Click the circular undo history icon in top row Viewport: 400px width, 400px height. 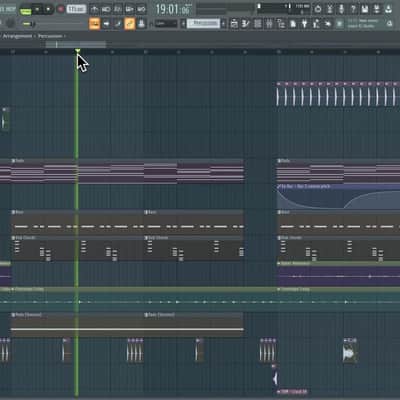pyautogui.click(x=318, y=9)
